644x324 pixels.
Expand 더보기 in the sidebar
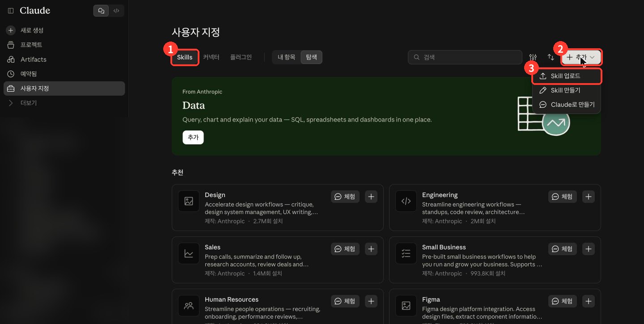(64, 103)
